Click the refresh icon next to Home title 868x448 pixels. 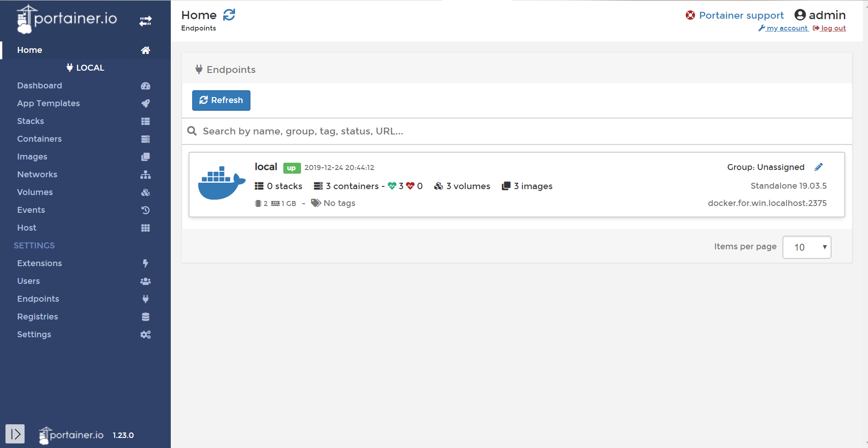[x=229, y=15]
